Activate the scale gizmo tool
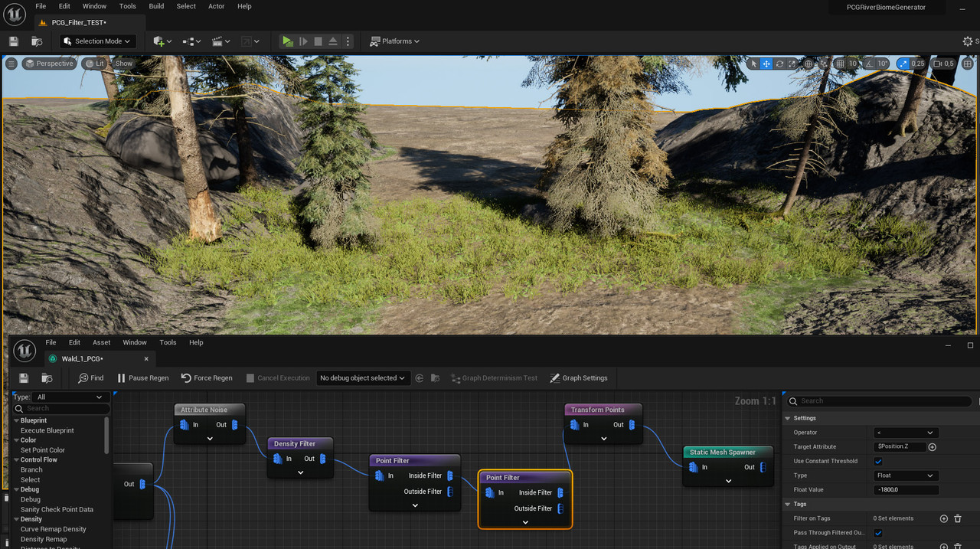Viewport: 980px width, 549px height. pos(792,64)
